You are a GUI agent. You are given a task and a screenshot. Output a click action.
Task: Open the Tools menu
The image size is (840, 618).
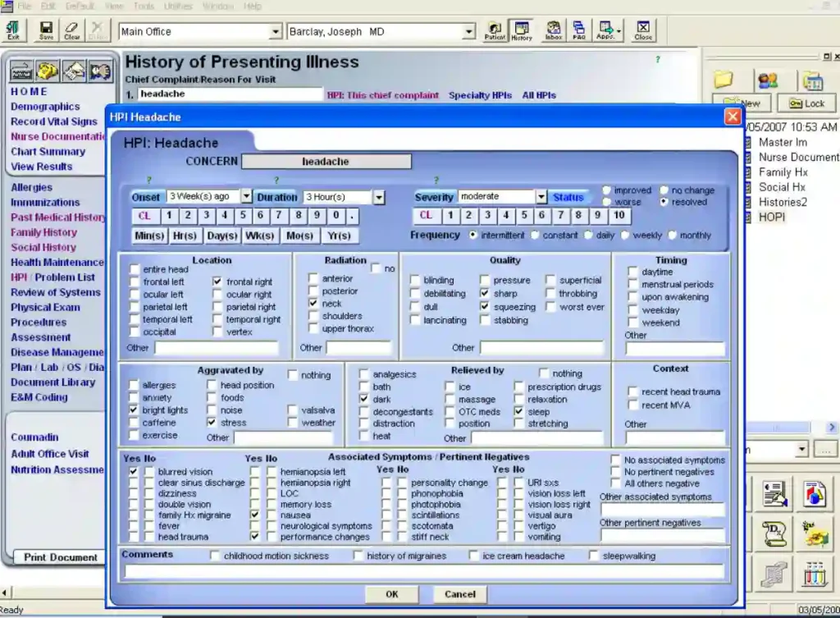[144, 6]
